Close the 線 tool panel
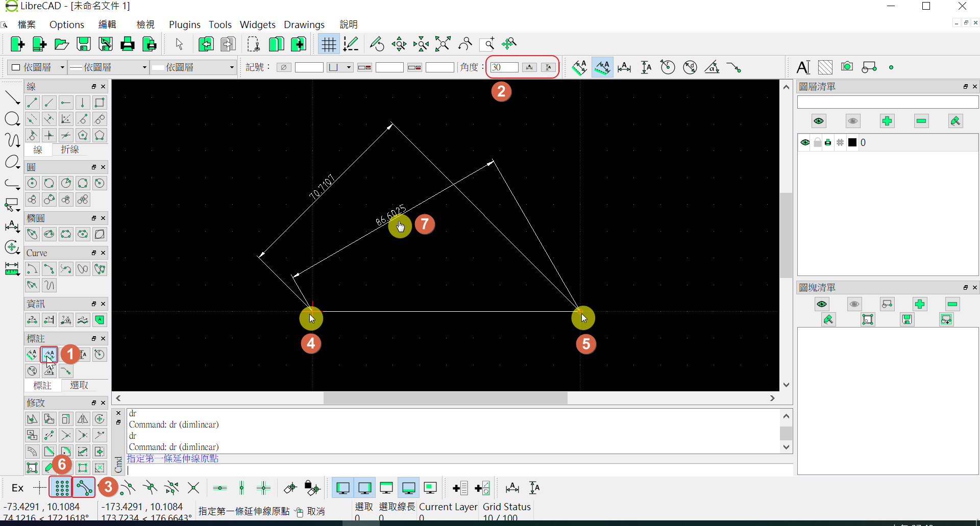980x526 pixels. click(x=103, y=87)
